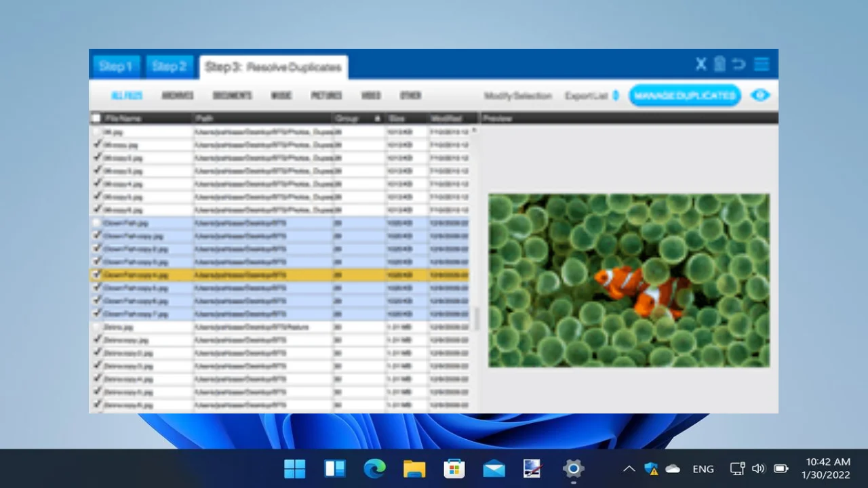This screenshot has height=488, width=868.
Task: Click the undo arrow icon in header
Action: (739, 64)
